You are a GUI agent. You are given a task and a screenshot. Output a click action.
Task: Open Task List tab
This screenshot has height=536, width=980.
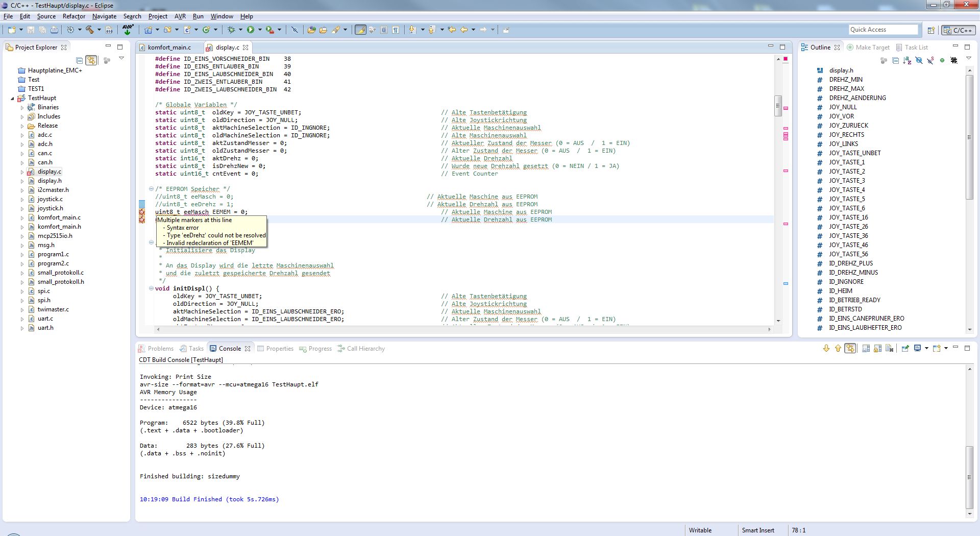coord(912,47)
